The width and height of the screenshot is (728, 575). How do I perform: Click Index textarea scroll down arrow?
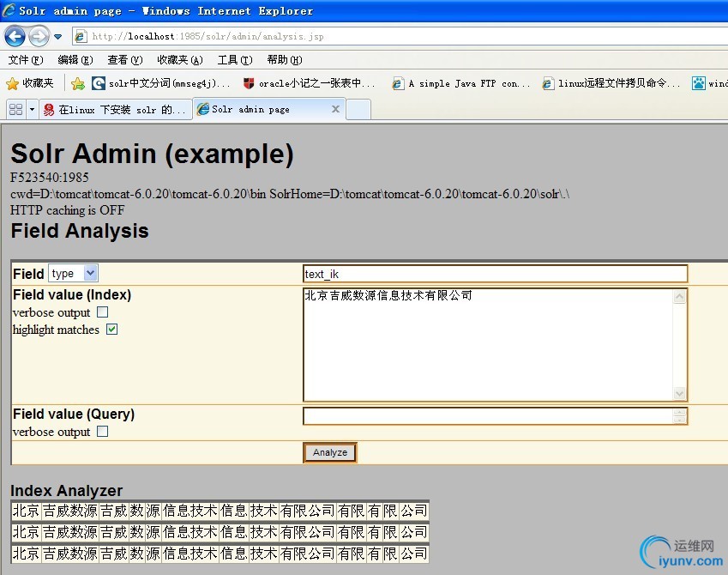pyautogui.click(x=679, y=393)
